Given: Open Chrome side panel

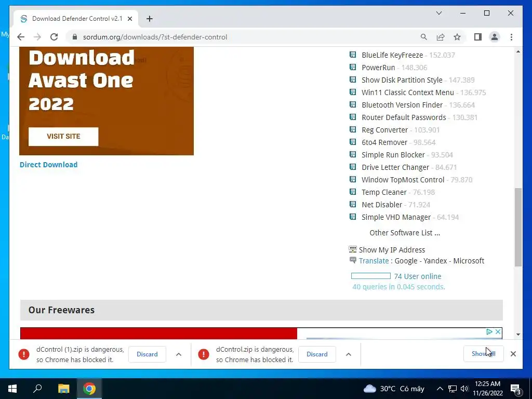Looking at the screenshot, I should coord(478,37).
